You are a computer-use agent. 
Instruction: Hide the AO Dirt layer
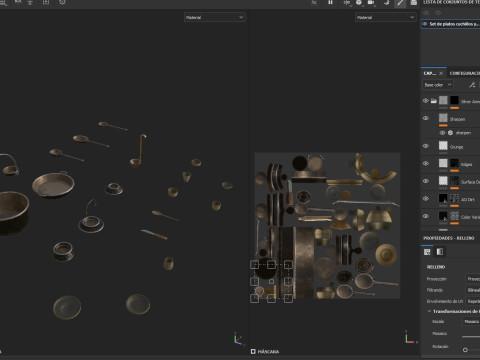click(x=426, y=198)
